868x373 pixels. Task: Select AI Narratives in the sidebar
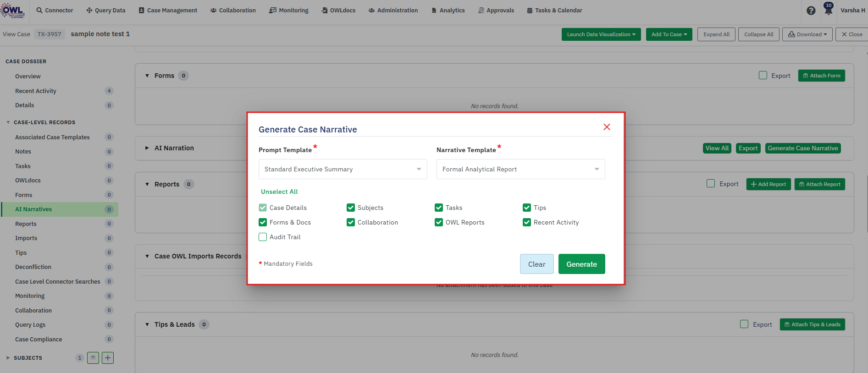pyautogui.click(x=60, y=209)
